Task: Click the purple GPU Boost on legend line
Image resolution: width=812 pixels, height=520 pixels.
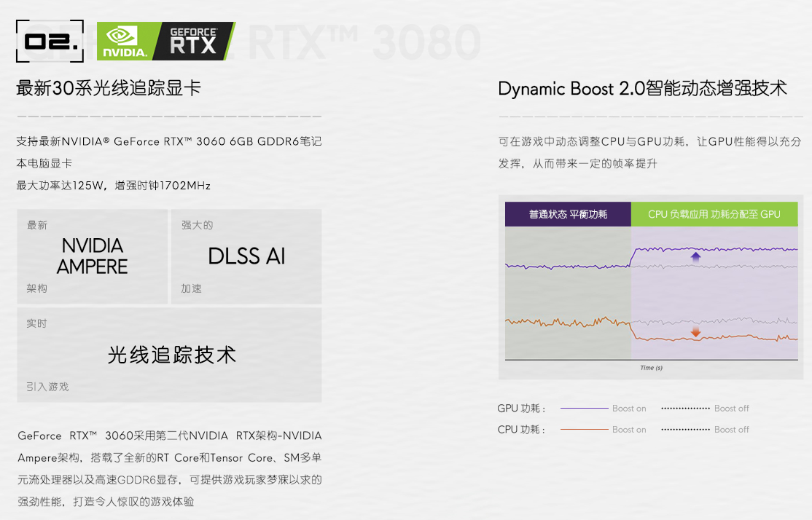Action: pos(584,409)
